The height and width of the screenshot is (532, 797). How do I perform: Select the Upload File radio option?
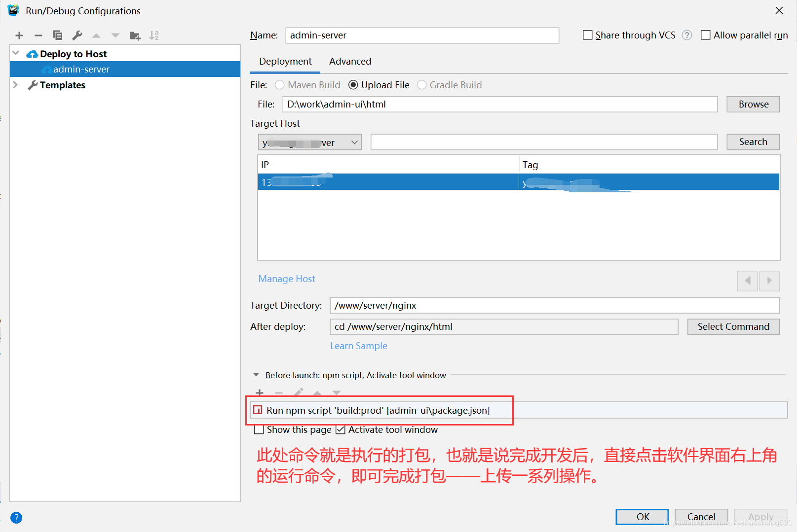click(x=353, y=85)
